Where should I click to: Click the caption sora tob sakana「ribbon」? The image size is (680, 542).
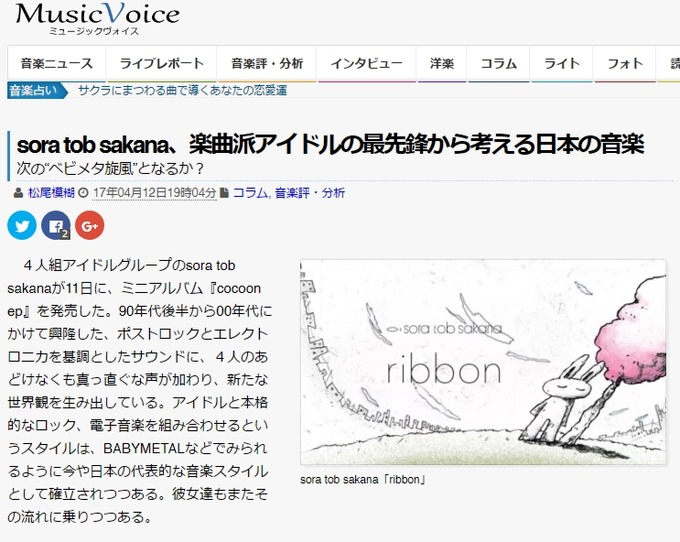(363, 480)
